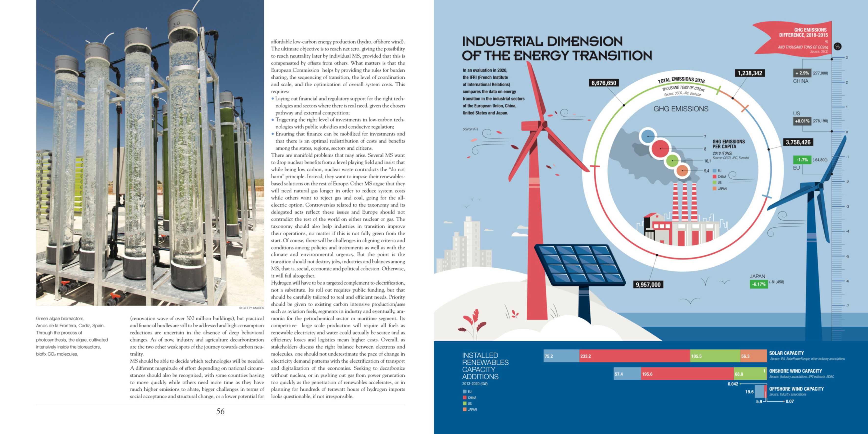Click the +0.01% US badge

[x=802, y=121]
